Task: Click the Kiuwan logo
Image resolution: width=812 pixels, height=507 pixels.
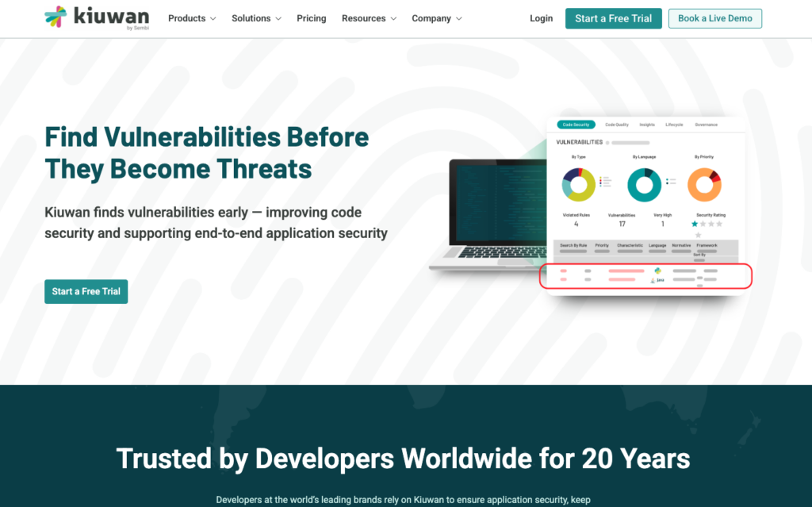Action: tap(97, 17)
